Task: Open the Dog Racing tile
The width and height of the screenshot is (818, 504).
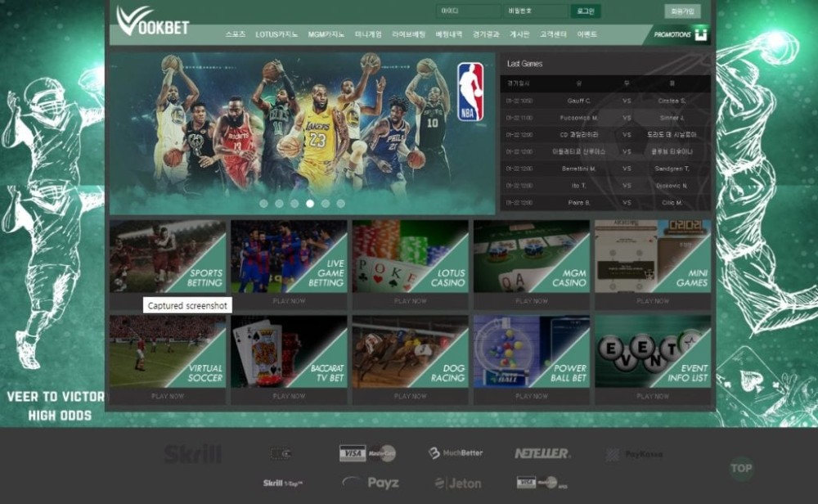Action: coord(410,351)
